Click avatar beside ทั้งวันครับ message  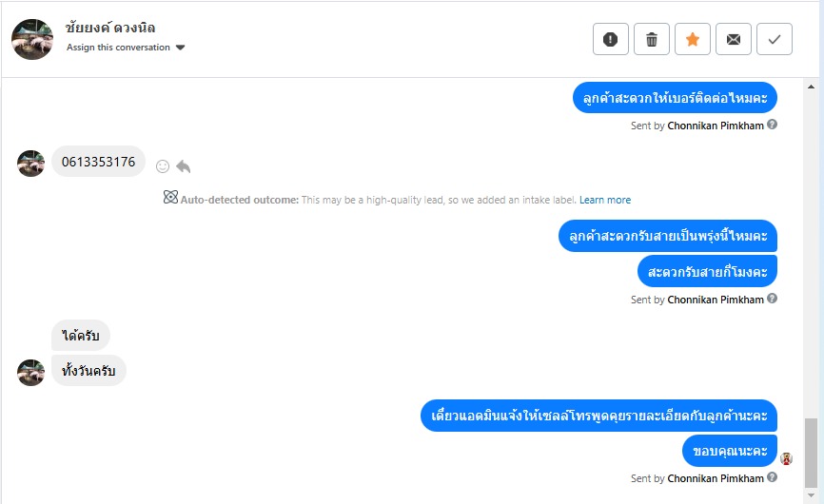pos(31,372)
